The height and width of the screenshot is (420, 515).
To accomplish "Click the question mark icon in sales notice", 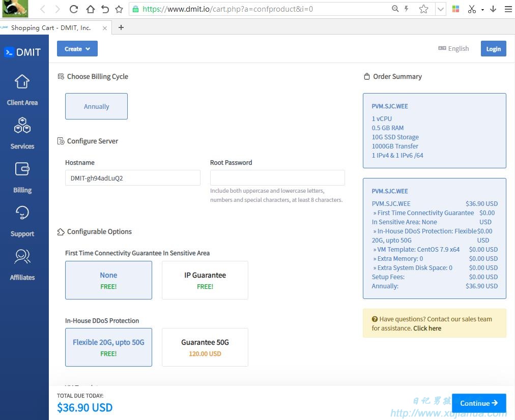I will click(x=375, y=319).
